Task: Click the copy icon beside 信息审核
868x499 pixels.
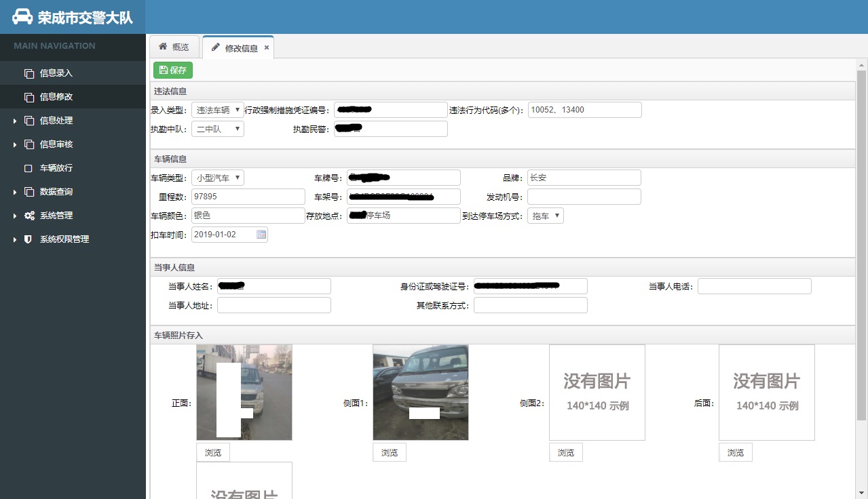Action: [29, 144]
